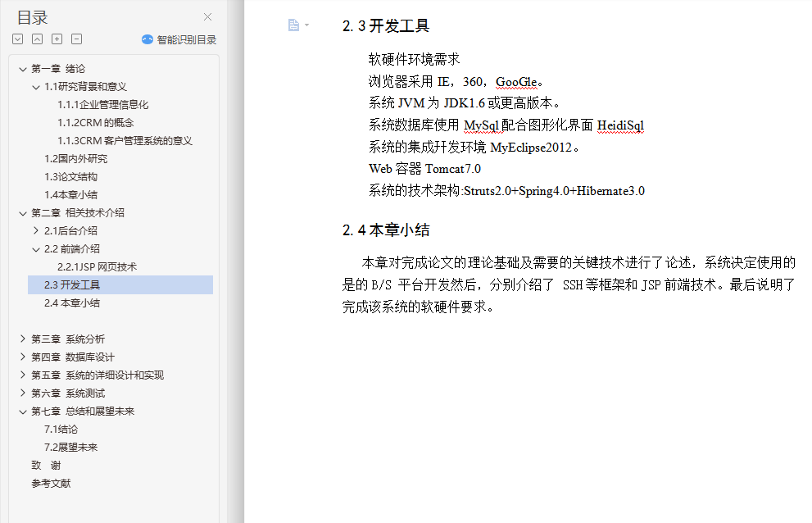Click the line mentioning JDK1.6
Screen dimensions: 812x523
[465, 103]
